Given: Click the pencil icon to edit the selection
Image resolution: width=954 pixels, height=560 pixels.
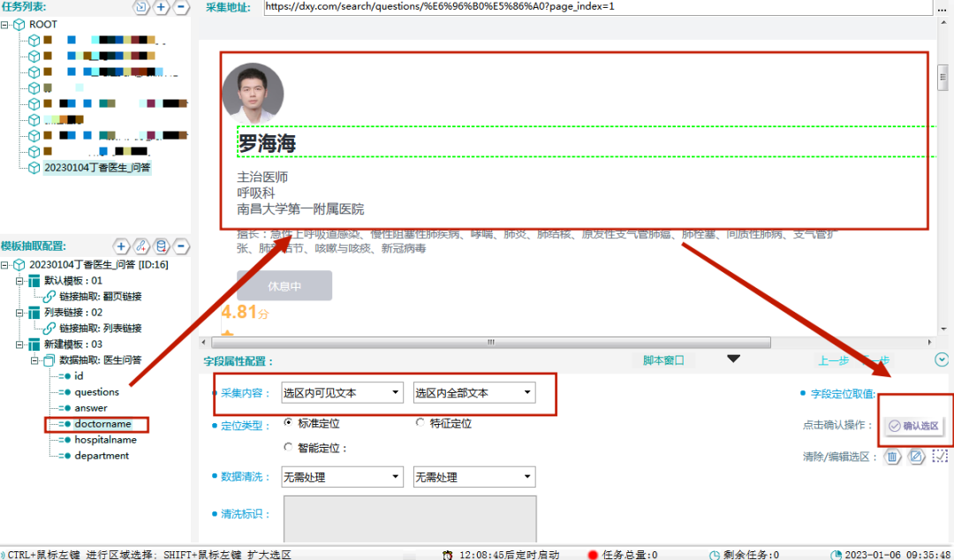Looking at the screenshot, I should click(914, 457).
